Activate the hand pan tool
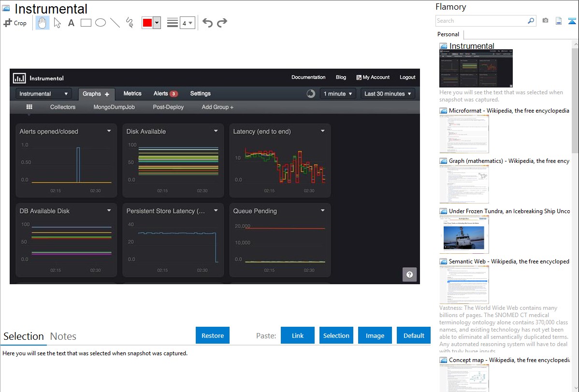Viewport: 579px width, 392px height. tap(43, 23)
